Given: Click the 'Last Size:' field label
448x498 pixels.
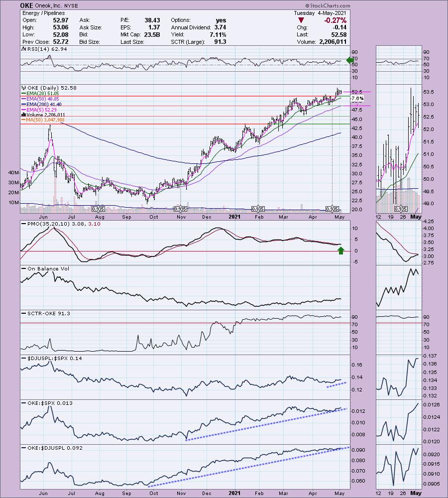Looking at the screenshot, I should [132, 42].
